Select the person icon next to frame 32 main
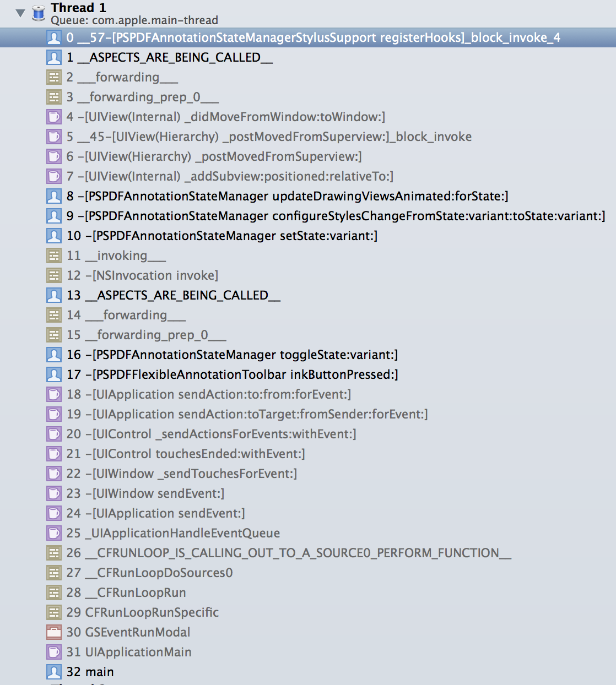This screenshot has width=616, height=685. coord(53,672)
